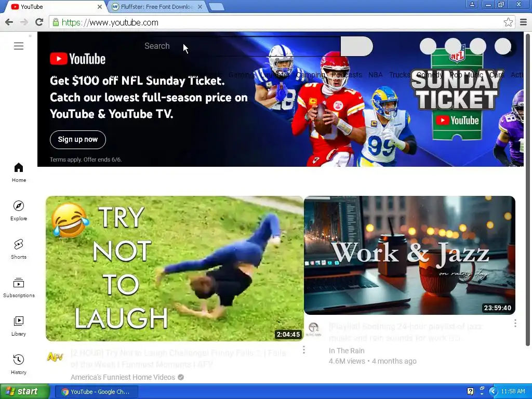The height and width of the screenshot is (399, 532).
Task: Open the America's Funniest Home Videos channel link
Action: [123, 377]
